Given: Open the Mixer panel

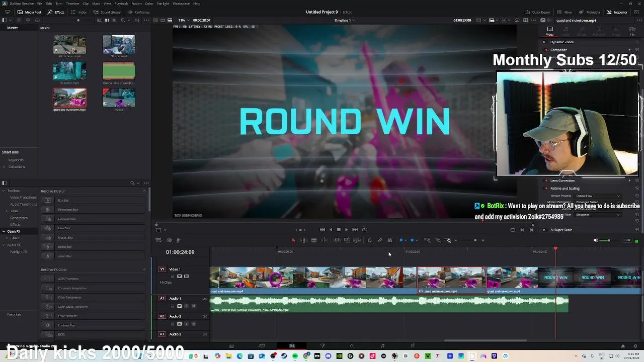Looking at the screenshot, I should 565,12.
